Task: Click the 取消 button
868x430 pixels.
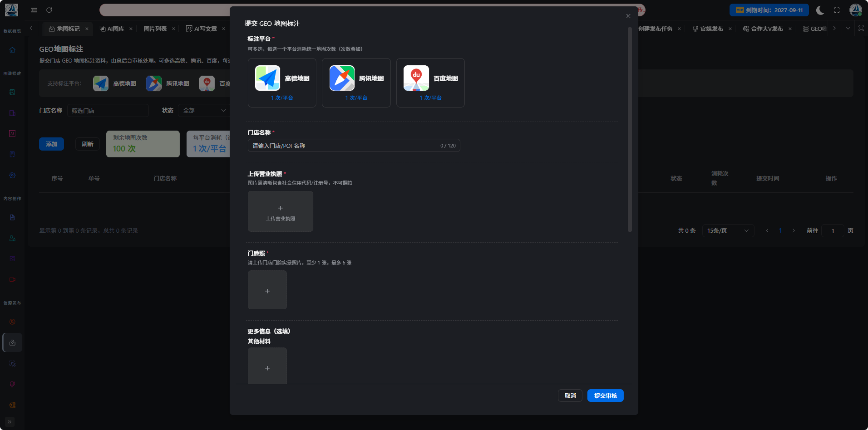Action: tap(570, 395)
